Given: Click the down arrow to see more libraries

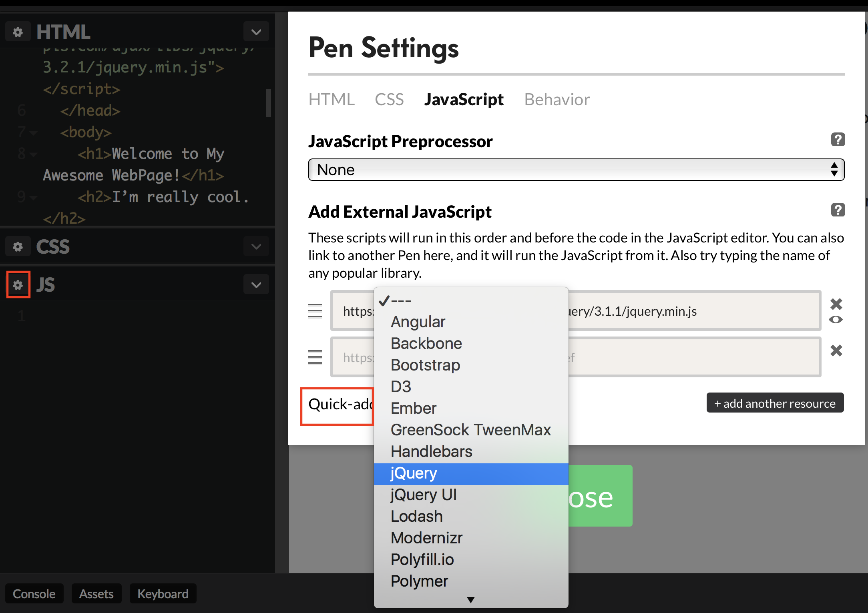Looking at the screenshot, I should tap(471, 600).
